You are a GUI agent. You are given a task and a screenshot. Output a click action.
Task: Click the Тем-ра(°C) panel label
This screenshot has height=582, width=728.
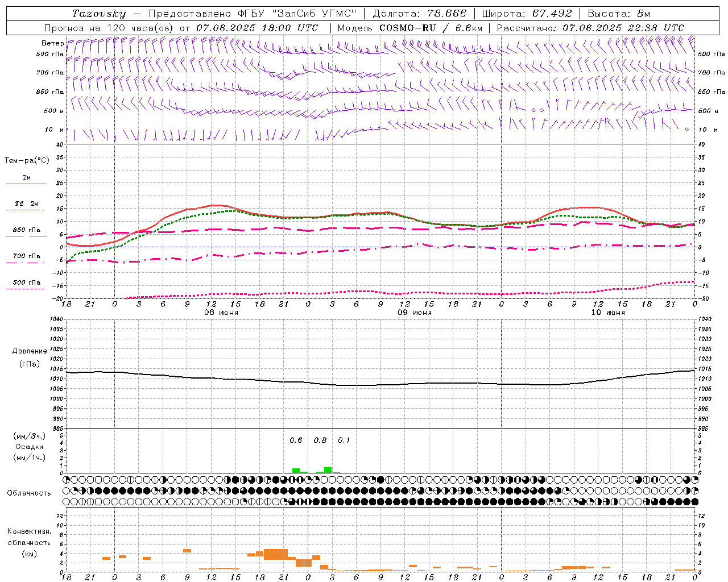tap(27, 161)
